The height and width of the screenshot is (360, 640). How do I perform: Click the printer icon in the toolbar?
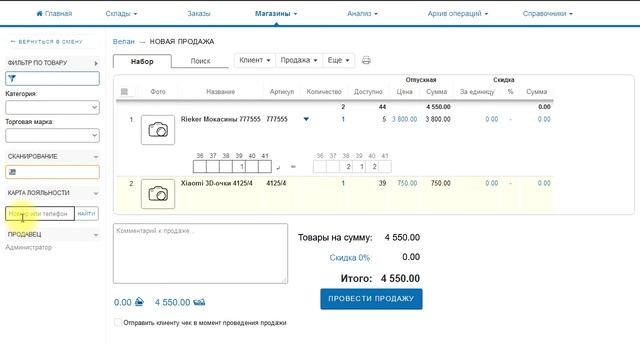(x=366, y=60)
